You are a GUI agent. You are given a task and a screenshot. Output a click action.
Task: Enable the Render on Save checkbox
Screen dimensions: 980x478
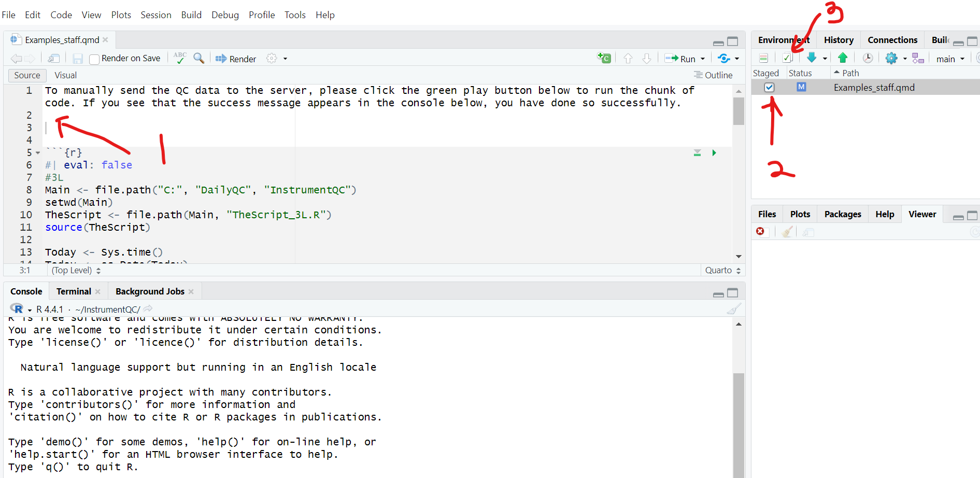click(x=94, y=59)
